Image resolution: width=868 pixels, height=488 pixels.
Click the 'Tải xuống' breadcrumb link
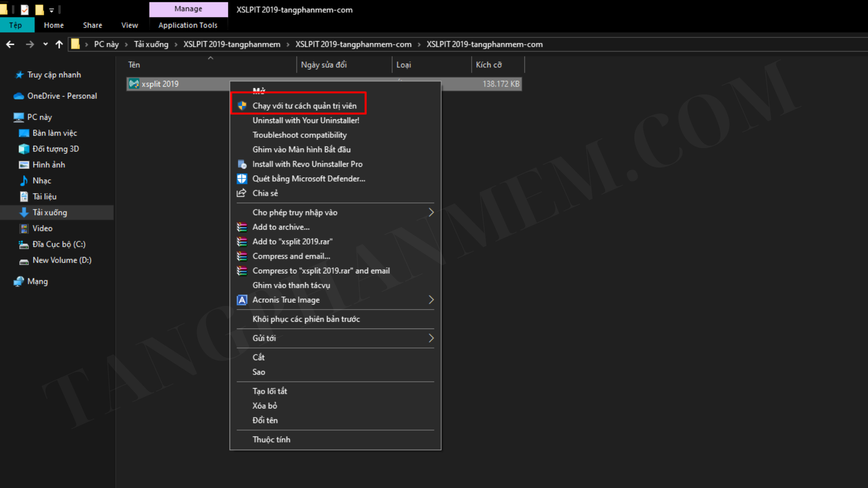tap(151, 44)
